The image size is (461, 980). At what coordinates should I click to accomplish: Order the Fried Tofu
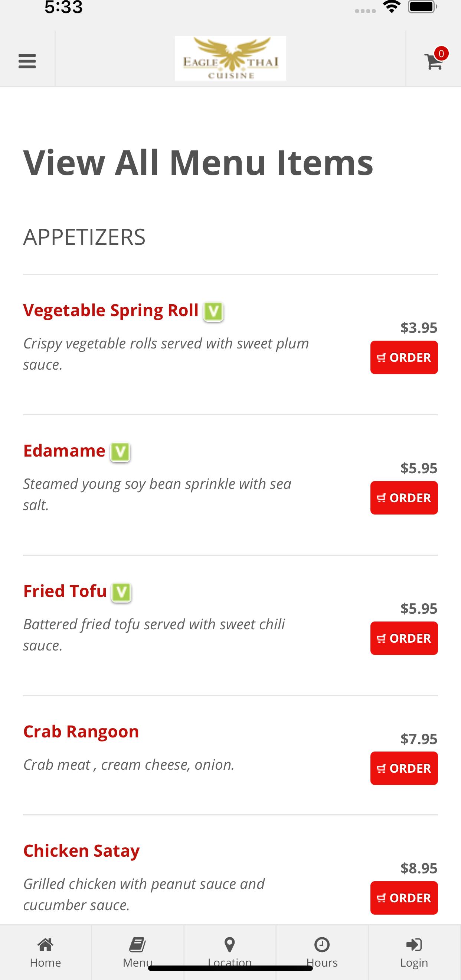(404, 638)
